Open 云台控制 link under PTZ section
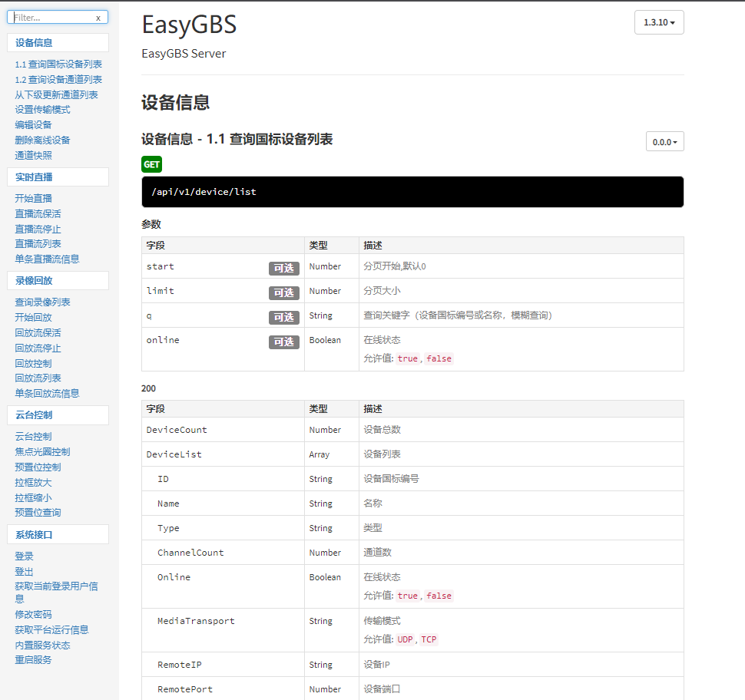The width and height of the screenshot is (745, 700). (x=33, y=437)
